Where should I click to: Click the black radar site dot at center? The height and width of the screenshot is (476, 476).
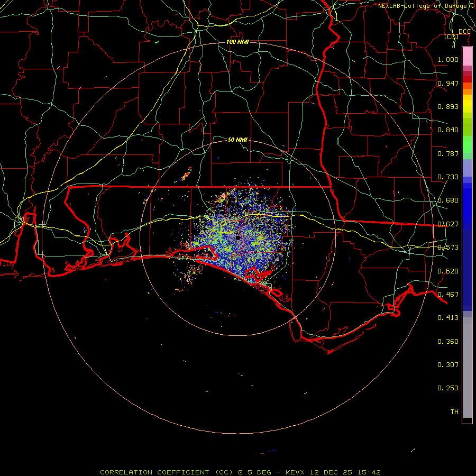[238, 237]
